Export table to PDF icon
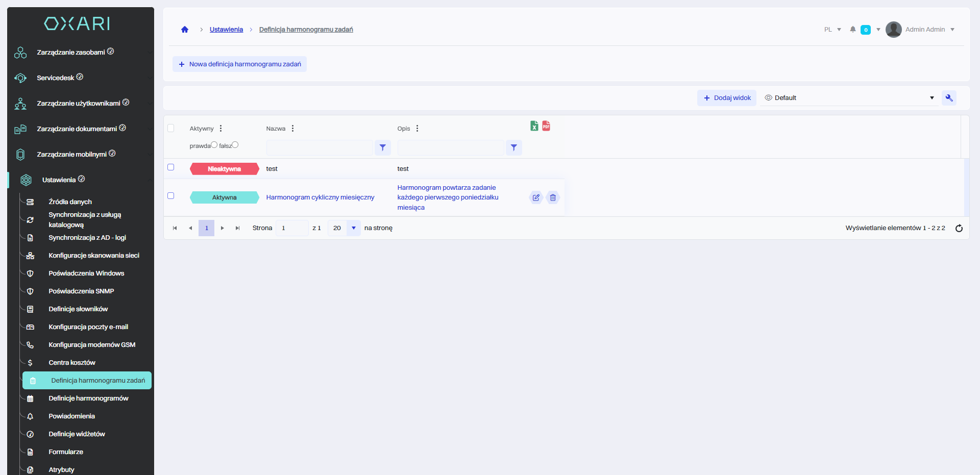 (x=546, y=126)
